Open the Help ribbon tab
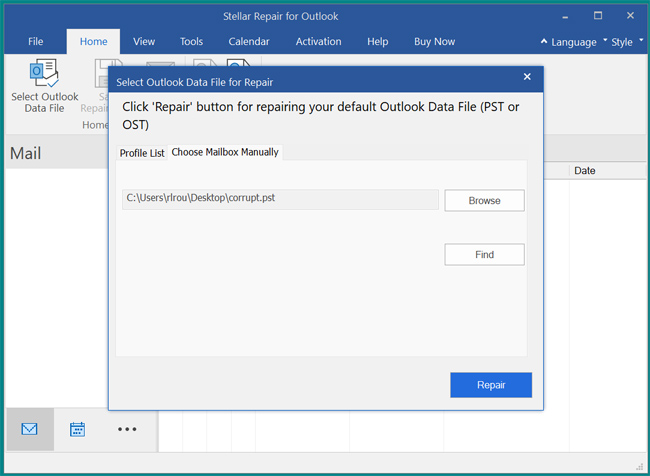The image size is (650, 476). coord(378,41)
